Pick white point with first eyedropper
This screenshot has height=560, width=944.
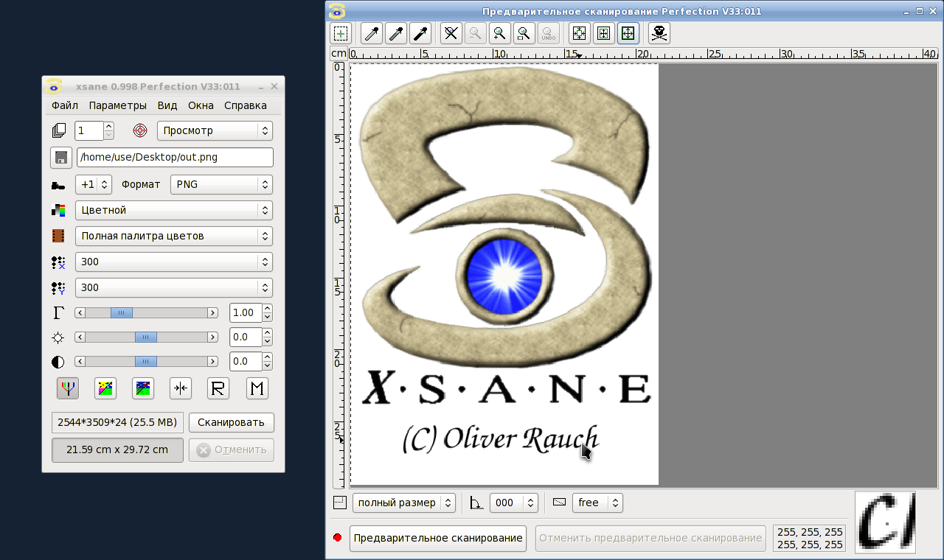pyautogui.click(x=372, y=33)
